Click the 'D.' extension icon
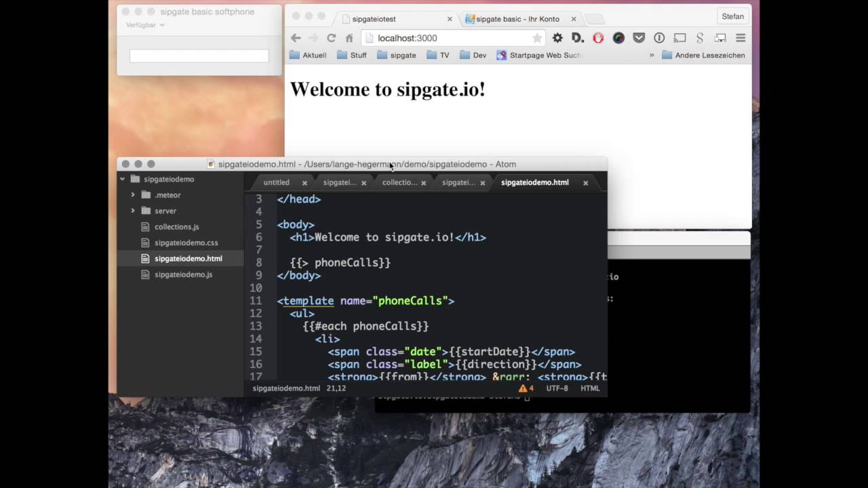Viewport: 868px width, 488px height. pyautogui.click(x=578, y=38)
